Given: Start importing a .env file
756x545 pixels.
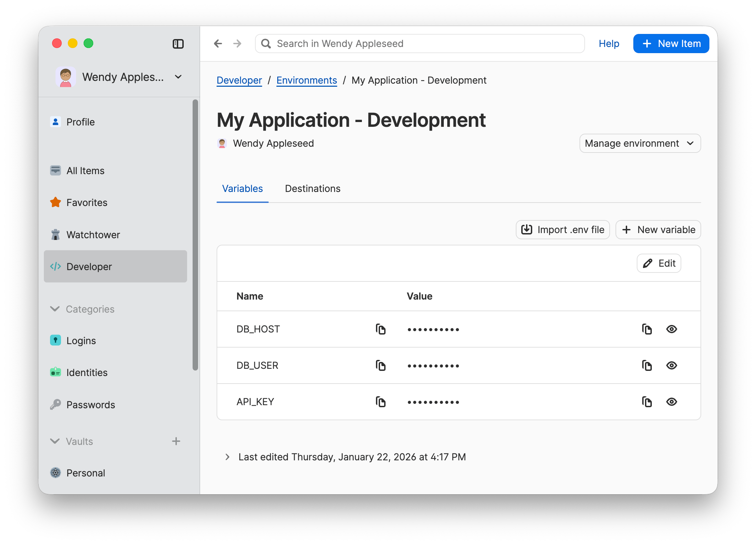Looking at the screenshot, I should (562, 230).
